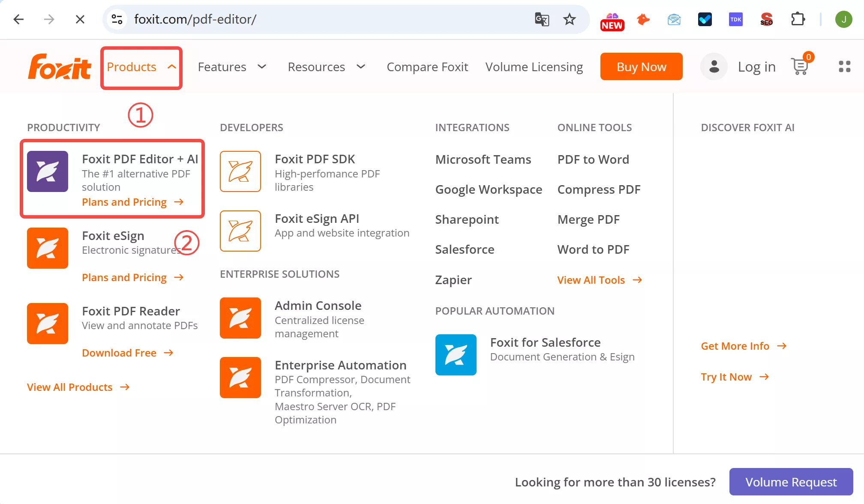This screenshot has height=504, width=864.
Task: Click the Volume Request button
Action: click(x=791, y=482)
